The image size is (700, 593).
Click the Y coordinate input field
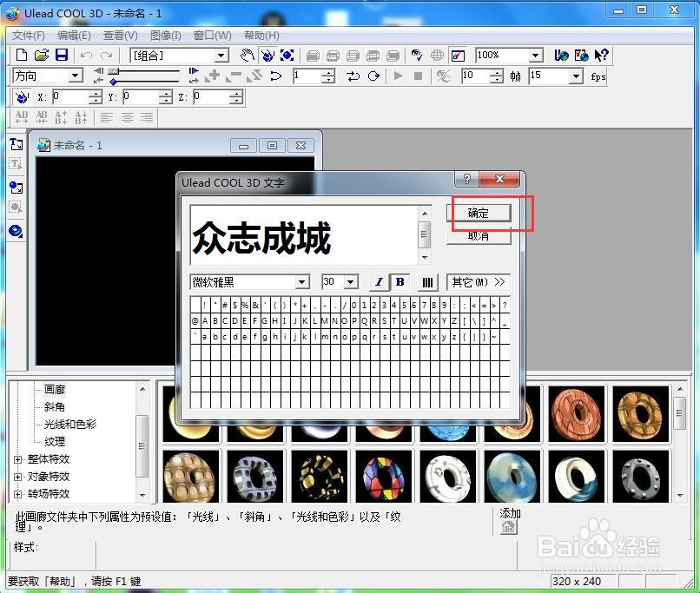pos(142,96)
